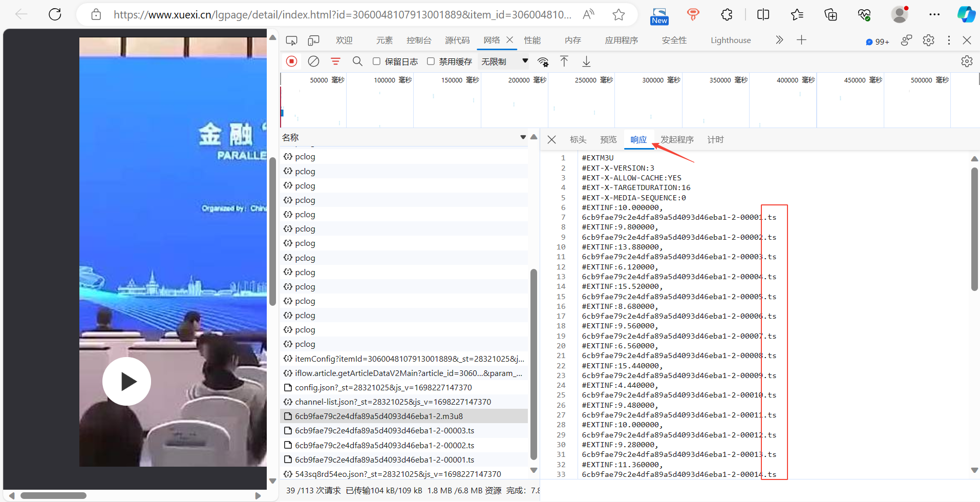Select the 6cb9fae...-2.m3u8 request
The height and width of the screenshot is (502, 980).
[378, 416]
